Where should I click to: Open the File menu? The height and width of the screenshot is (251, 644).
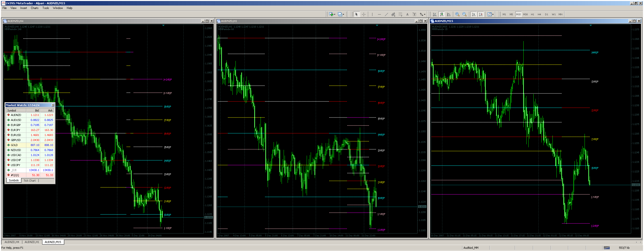click(5, 8)
